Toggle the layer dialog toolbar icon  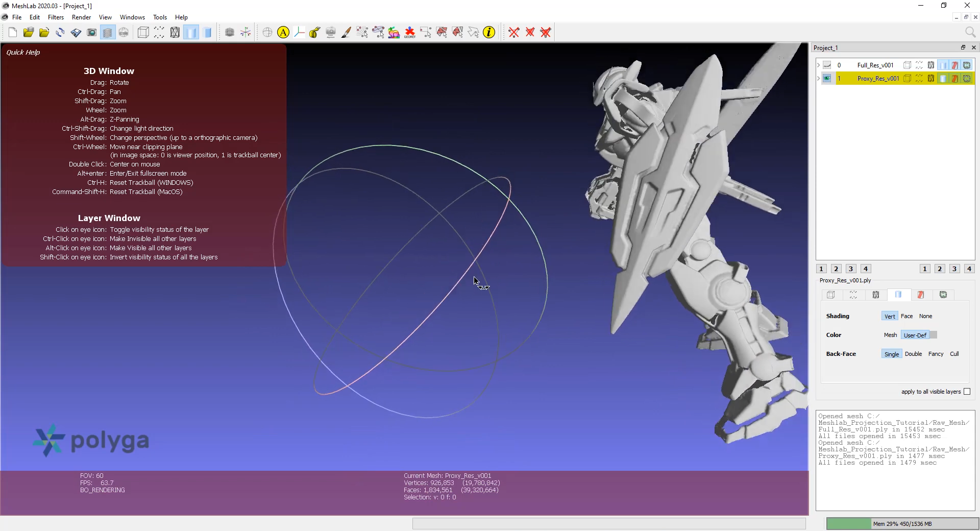[x=108, y=33]
